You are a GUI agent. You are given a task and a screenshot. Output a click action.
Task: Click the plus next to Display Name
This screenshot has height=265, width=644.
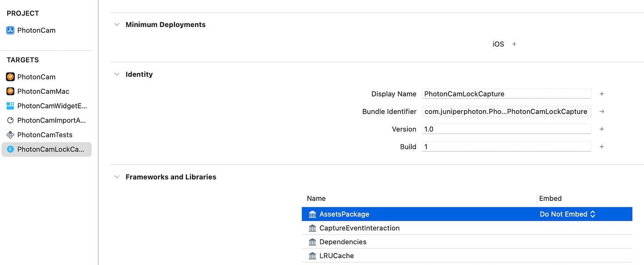tap(602, 94)
